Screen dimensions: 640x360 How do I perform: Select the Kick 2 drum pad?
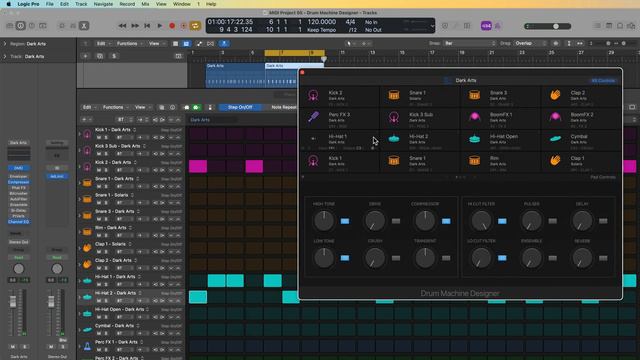(x=340, y=97)
